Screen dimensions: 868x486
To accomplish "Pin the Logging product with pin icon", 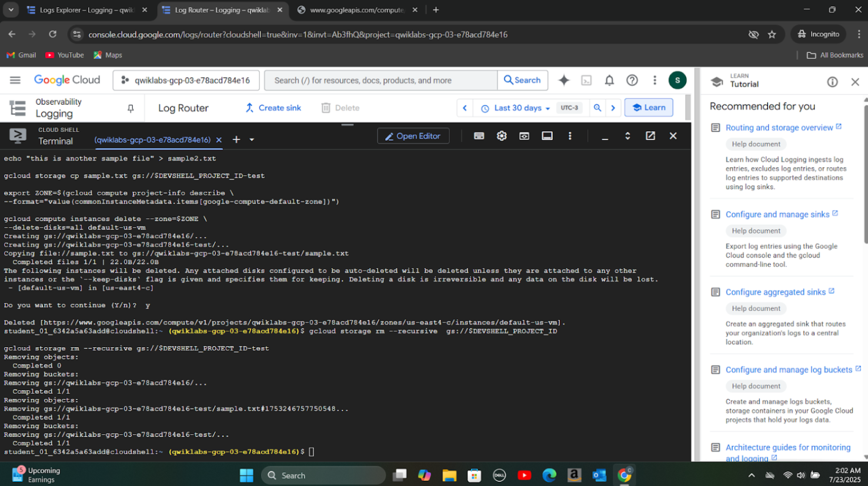I will 131,108.
